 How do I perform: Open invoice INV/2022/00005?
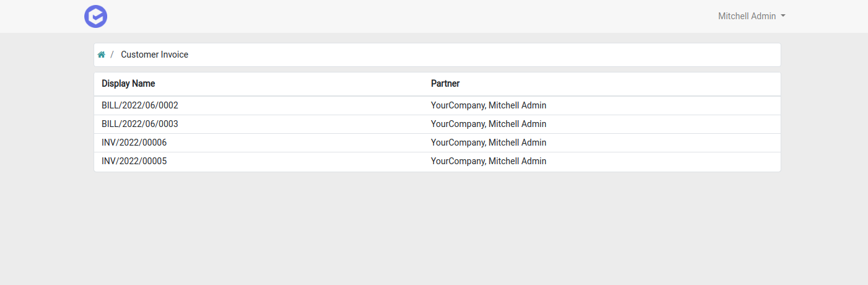[134, 161]
